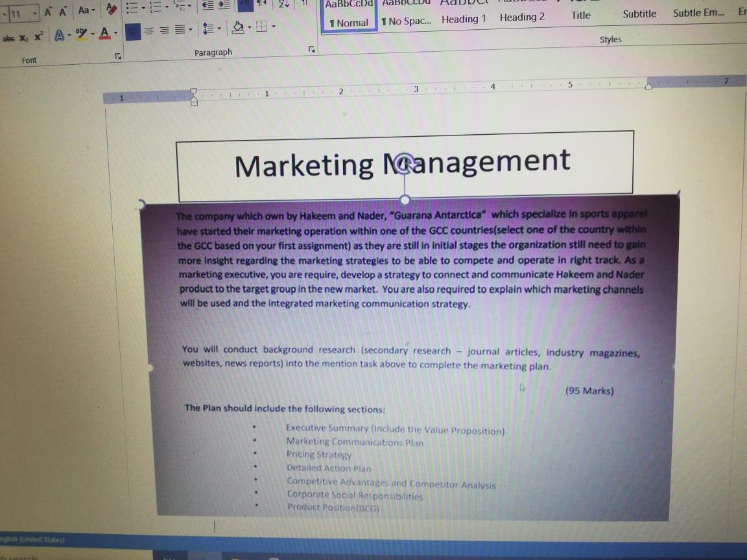The height and width of the screenshot is (560, 747).
Task: Apply the Normal style
Action: [349, 15]
